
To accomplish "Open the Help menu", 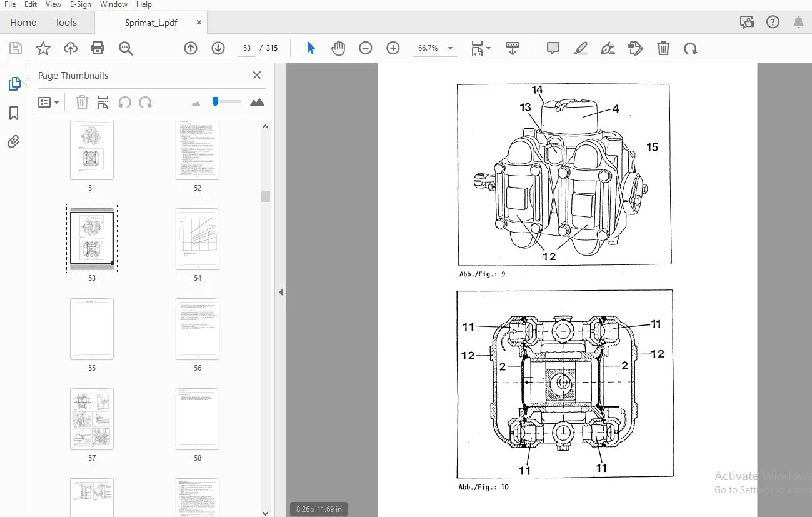I will [144, 4].
